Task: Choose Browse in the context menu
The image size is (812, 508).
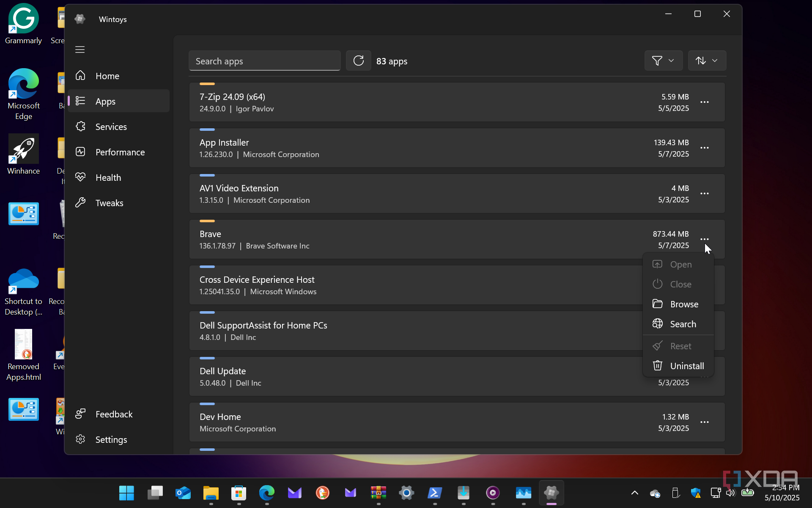Action: (x=678, y=304)
